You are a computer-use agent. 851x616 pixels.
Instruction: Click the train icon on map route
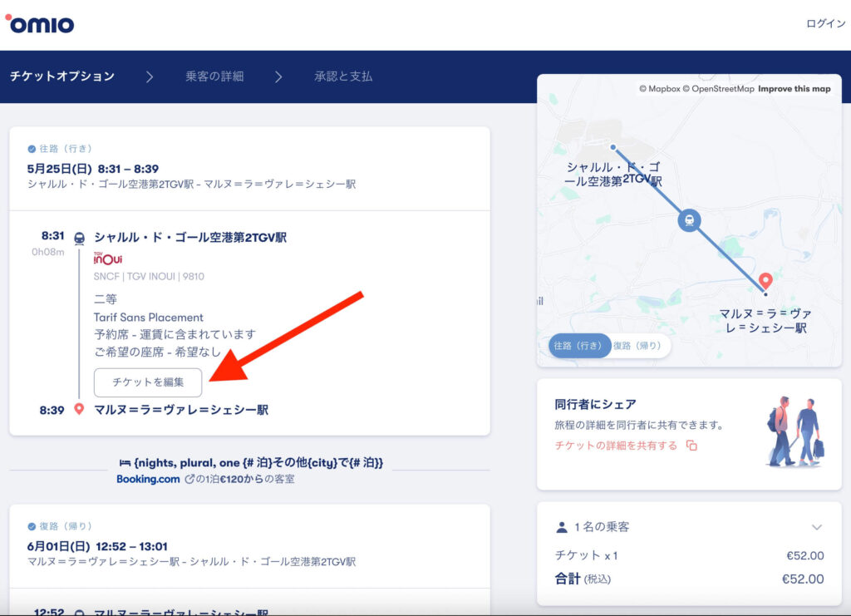coord(688,220)
